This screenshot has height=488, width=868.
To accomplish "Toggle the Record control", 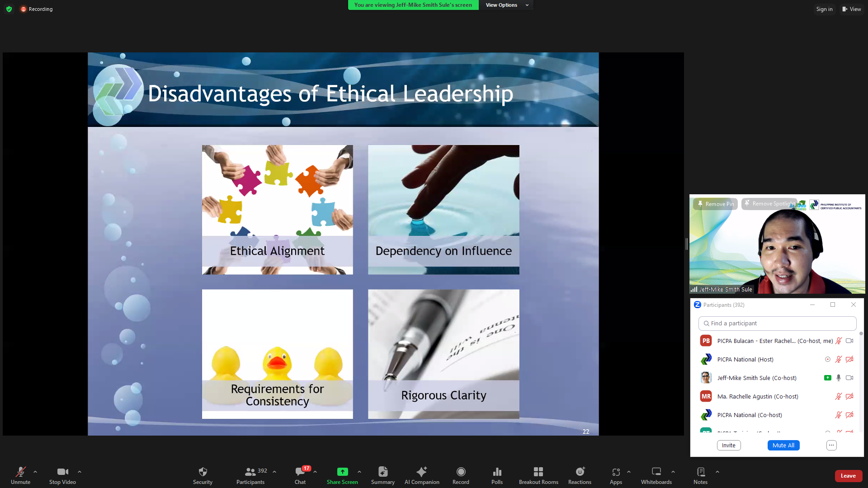I will (x=461, y=475).
